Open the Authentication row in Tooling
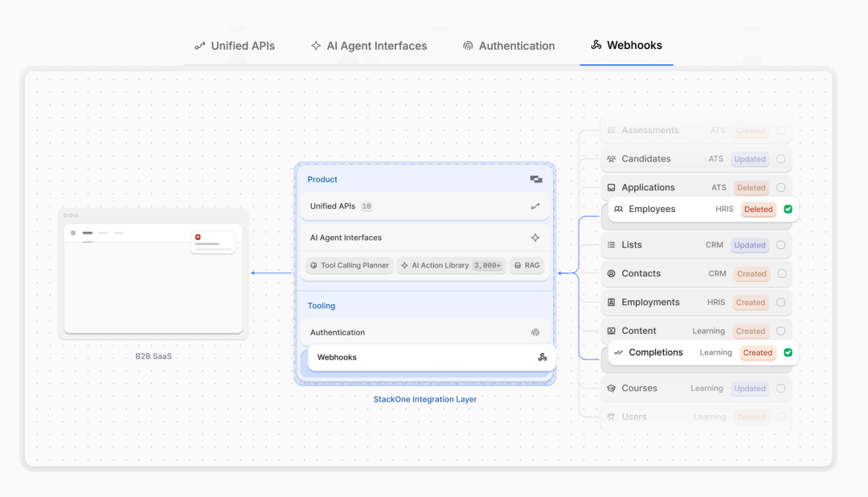Image resolution: width=868 pixels, height=497 pixels. 424,332
